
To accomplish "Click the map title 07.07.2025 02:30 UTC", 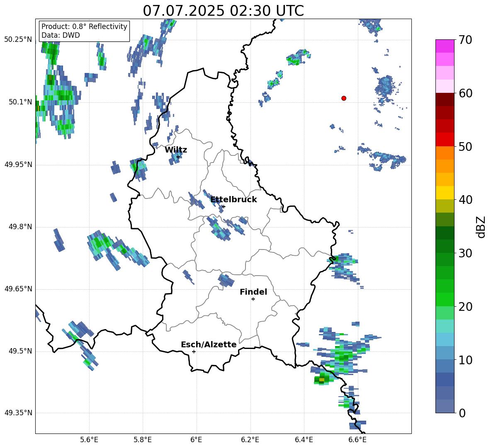I will (223, 11).
